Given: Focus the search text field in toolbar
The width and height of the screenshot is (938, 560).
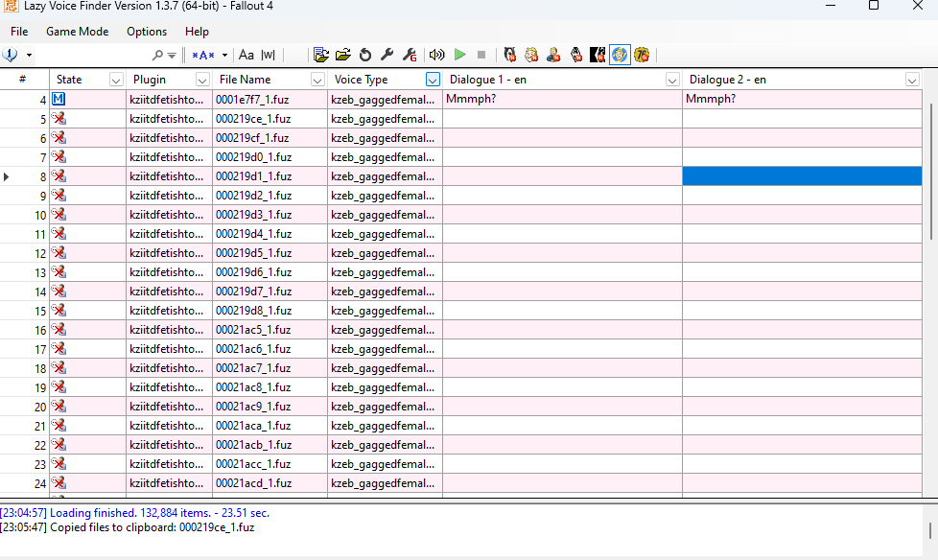Looking at the screenshot, I should (93, 55).
